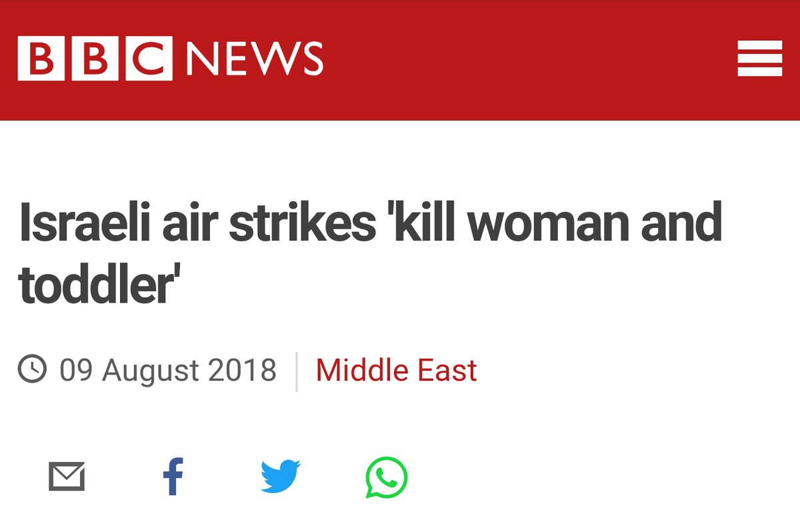Share article via email envelope icon
The height and width of the screenshot is (532, 800).
click(x=67, y=477)
